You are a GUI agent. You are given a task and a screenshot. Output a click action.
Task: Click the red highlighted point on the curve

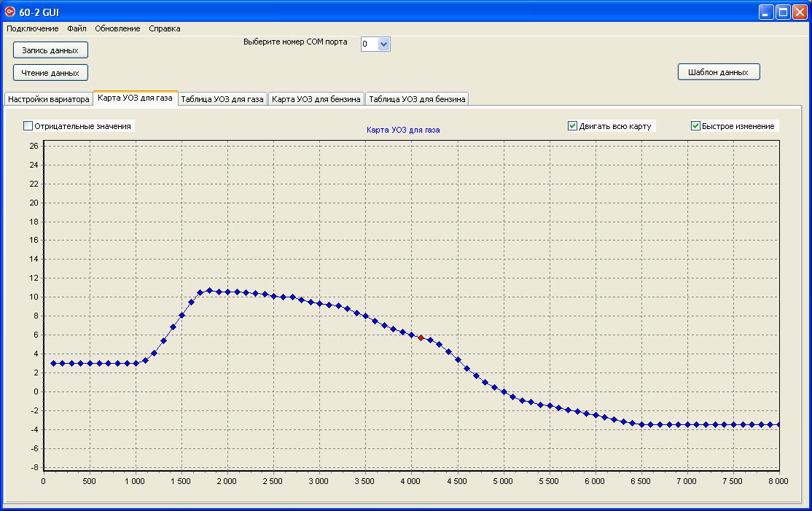[x=421, y=338]
